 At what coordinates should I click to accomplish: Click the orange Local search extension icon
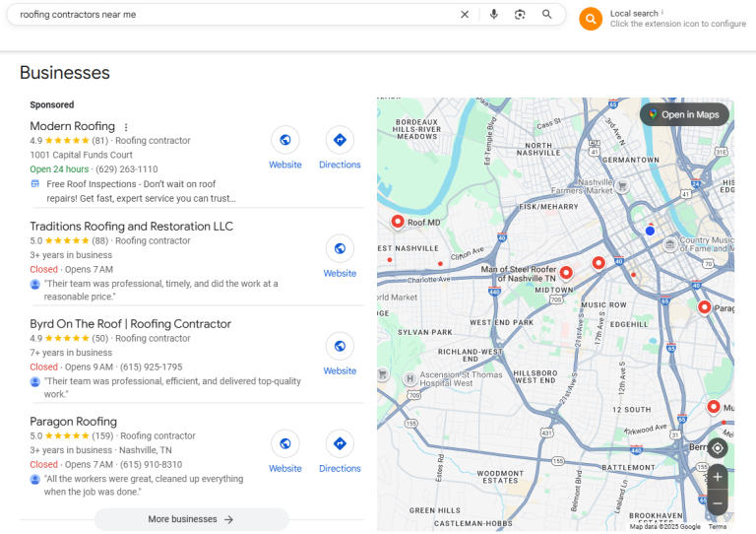point(591,19)
